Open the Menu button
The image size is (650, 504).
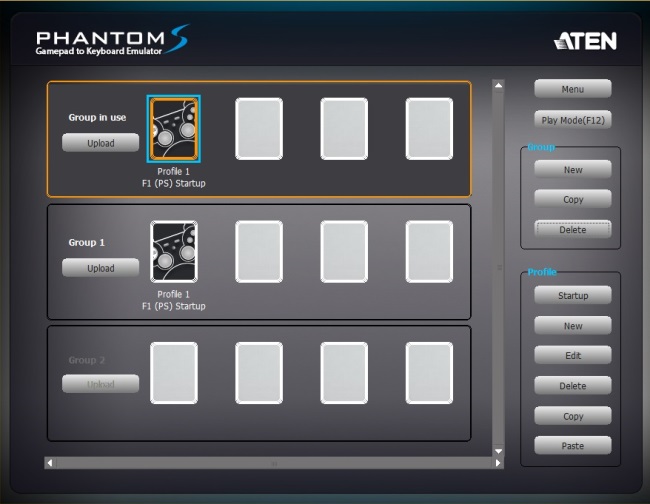572,89
